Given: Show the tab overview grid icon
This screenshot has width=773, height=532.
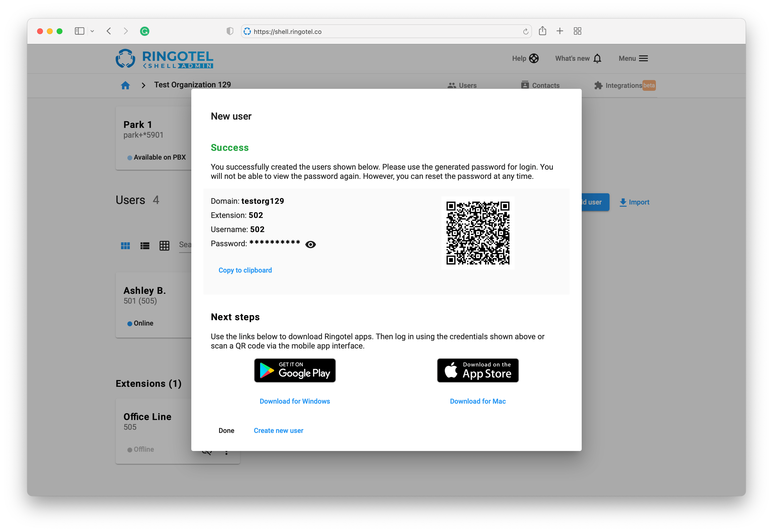Looking at the screenshot, I should (x=577, y=31).
